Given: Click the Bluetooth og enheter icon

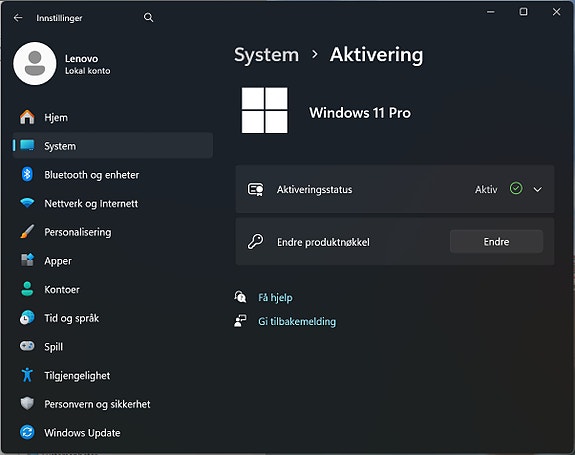Looking at the screenshot, I should [27, 175].
